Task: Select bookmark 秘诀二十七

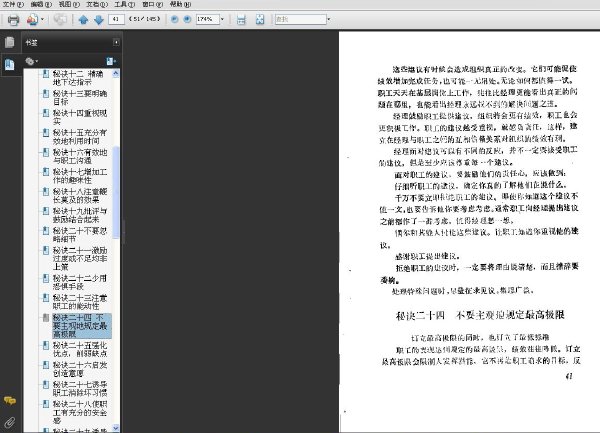Action: (80, 389)
